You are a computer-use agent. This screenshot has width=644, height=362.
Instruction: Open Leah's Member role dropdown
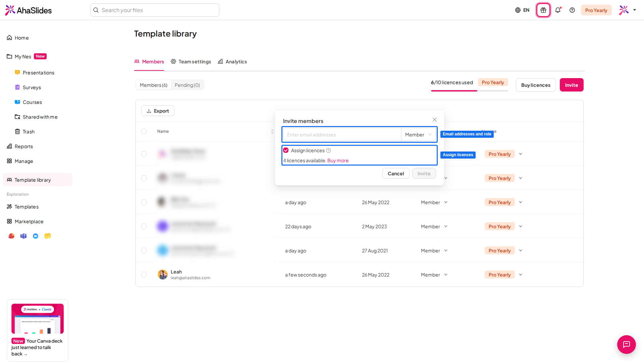(434, 275)
